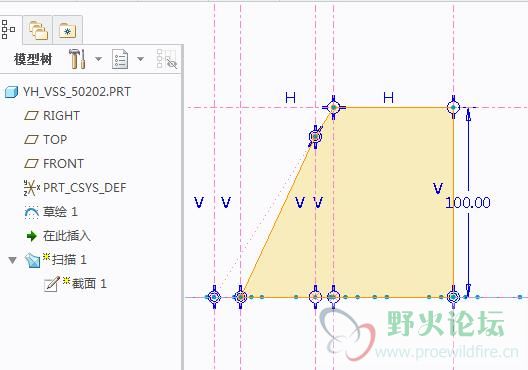Select YH_VSS_50202.PRT in model tree

pyautogui.click(x=76, y=92)
